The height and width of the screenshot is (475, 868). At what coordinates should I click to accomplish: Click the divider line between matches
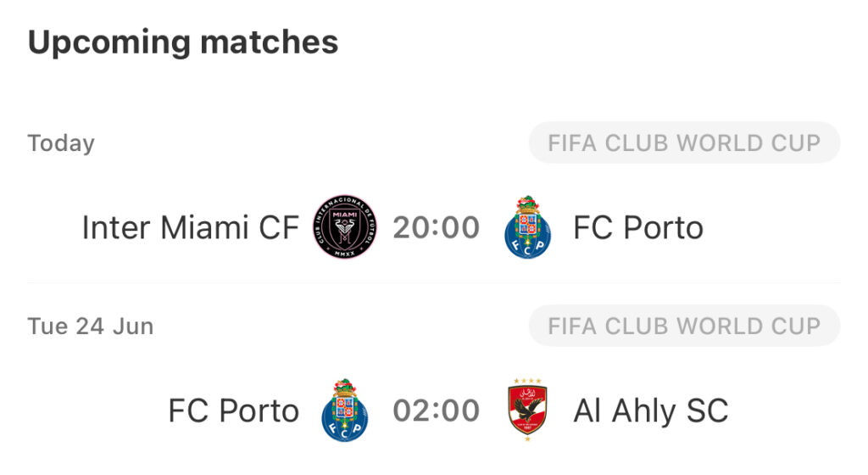pos(434,283)
